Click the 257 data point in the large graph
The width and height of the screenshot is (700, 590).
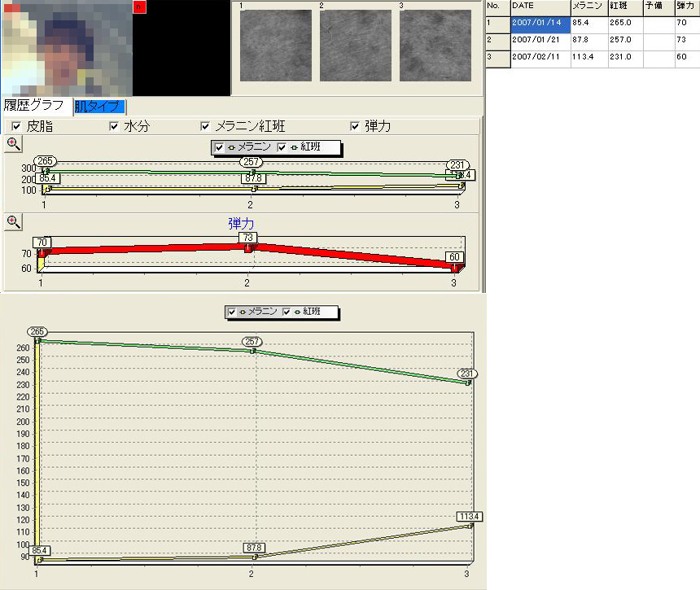coord(253,351)
